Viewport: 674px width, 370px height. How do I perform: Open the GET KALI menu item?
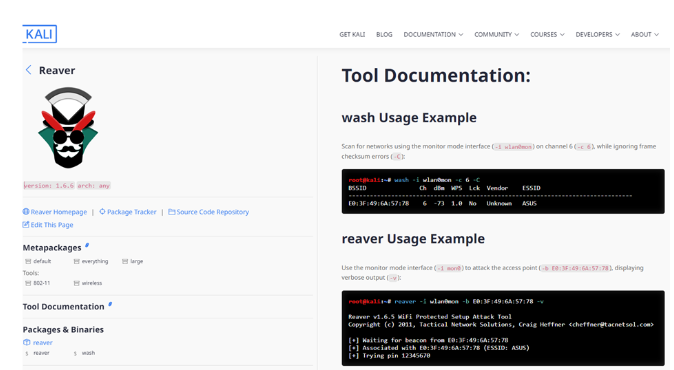[352, 34]
